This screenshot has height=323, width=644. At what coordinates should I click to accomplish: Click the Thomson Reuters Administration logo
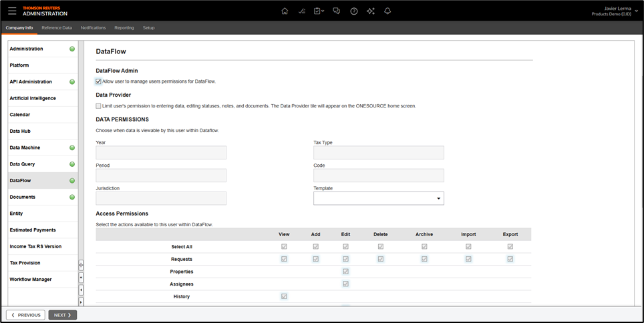[45, 11]
